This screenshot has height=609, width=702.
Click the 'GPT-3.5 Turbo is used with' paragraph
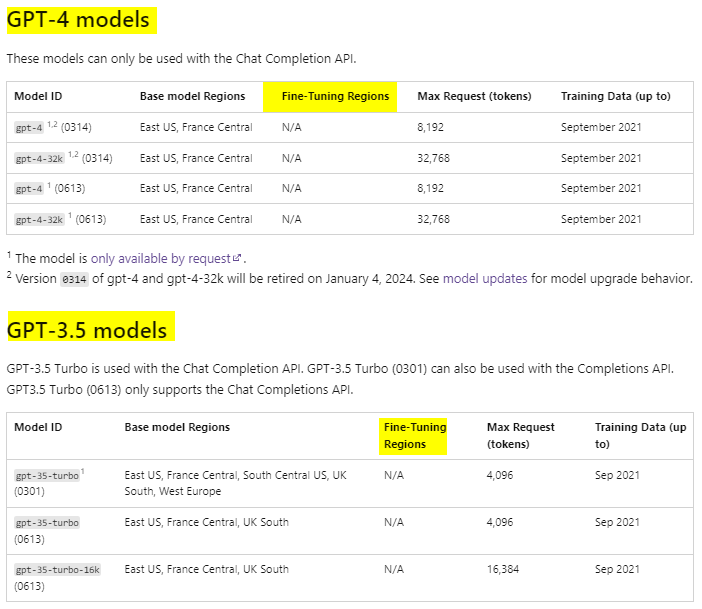pos(340,379)
